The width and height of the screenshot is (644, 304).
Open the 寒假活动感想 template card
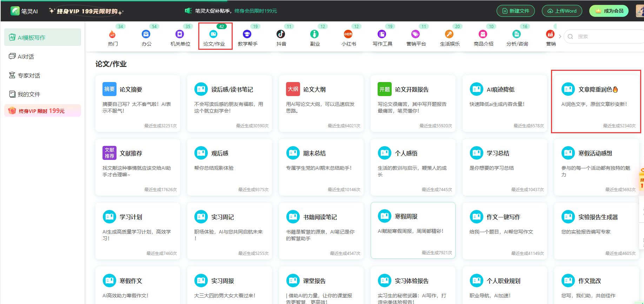click(597, 167)
